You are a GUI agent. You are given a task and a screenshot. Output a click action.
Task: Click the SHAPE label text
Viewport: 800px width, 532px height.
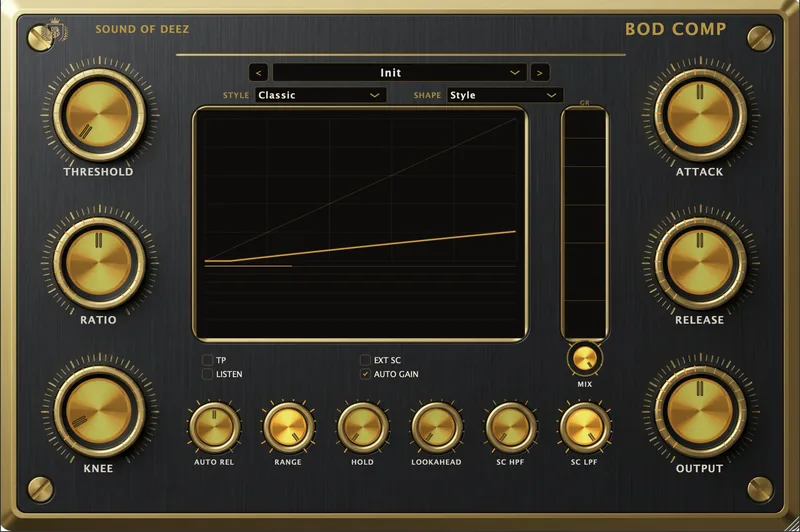427,95
